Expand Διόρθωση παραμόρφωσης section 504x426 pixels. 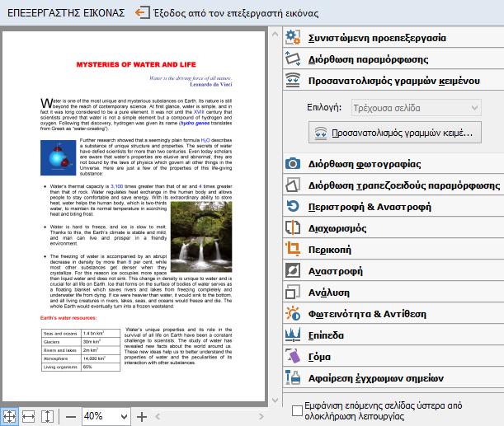(393, 59)
